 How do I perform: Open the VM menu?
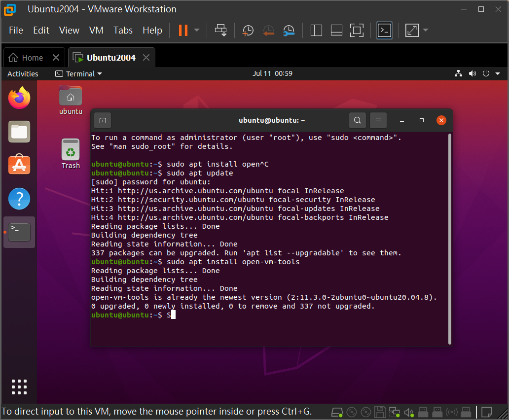point(96,31)
